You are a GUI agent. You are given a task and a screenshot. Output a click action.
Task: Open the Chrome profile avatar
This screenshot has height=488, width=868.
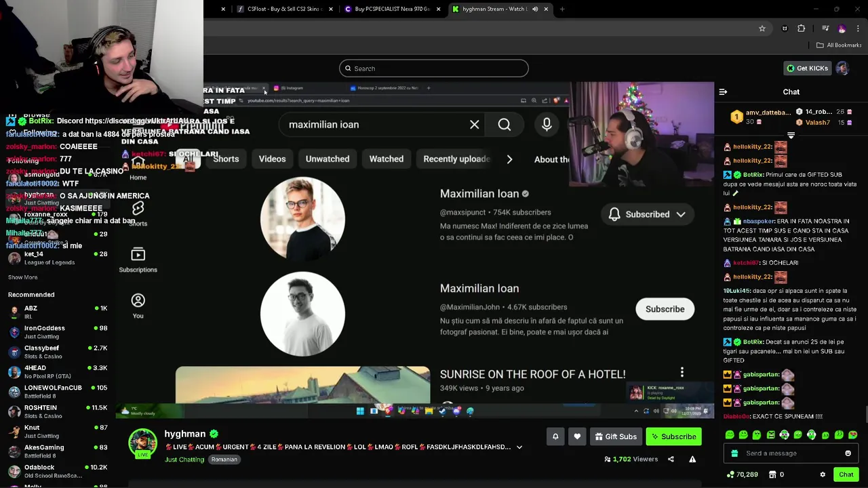842,28
